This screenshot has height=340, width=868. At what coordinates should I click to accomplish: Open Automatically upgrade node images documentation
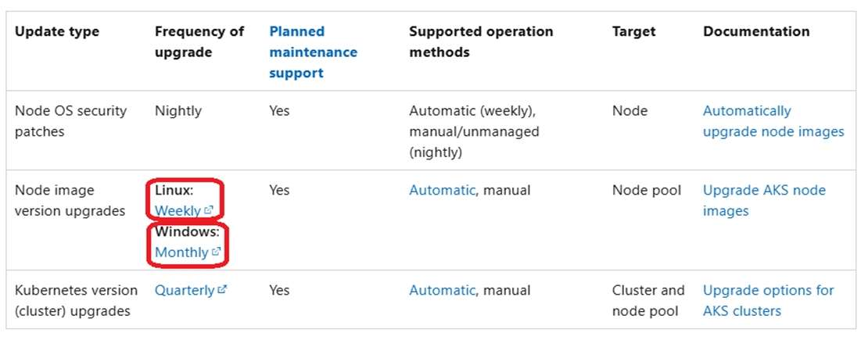(773, 121)
